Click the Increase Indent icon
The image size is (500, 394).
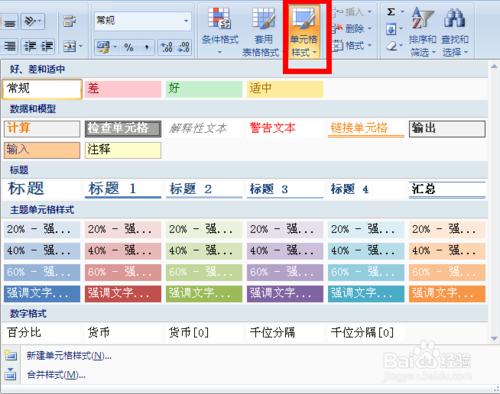click(x=47, y=47)
